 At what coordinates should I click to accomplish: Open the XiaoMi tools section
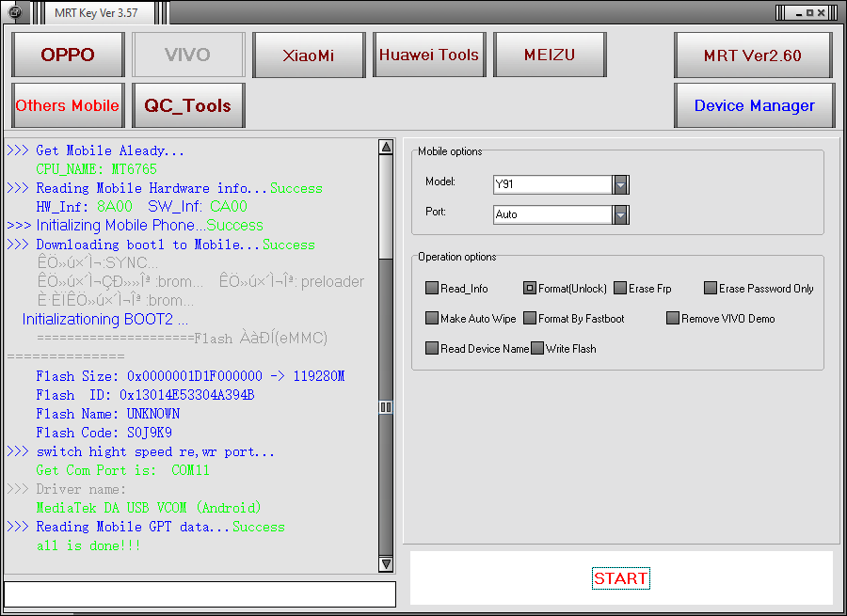pyautogui.click(x=309, y=55)
